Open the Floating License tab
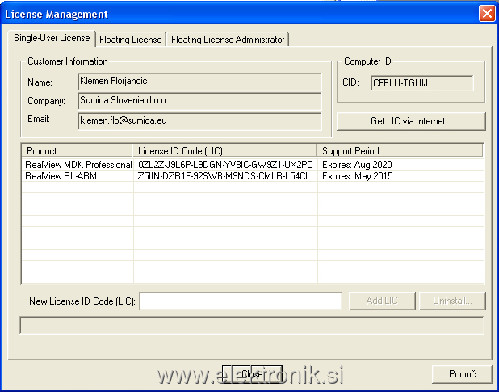The height and width of the screenshot is (392, 499). (x=130, y=40)
